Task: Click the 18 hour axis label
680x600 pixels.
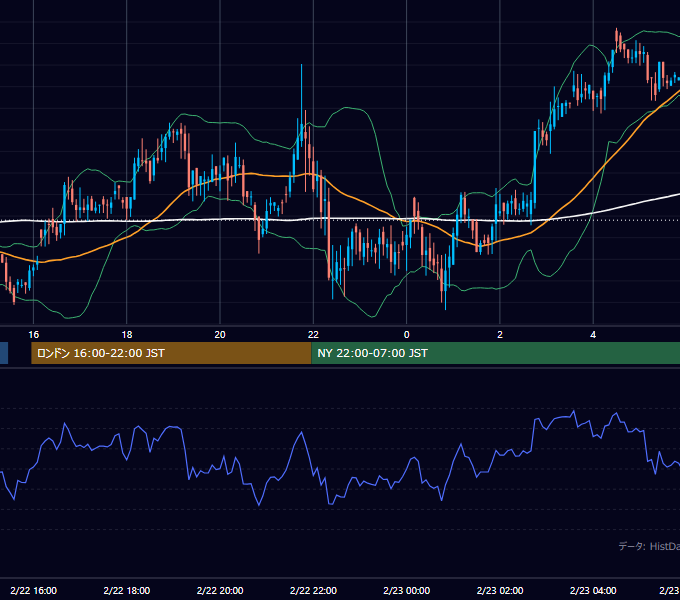Action: click(127, 335)
